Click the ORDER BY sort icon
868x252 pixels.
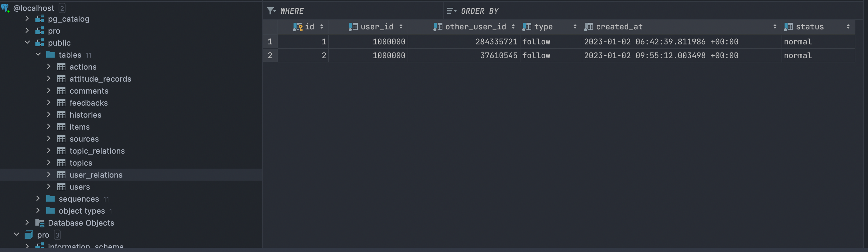coord(451,11)
